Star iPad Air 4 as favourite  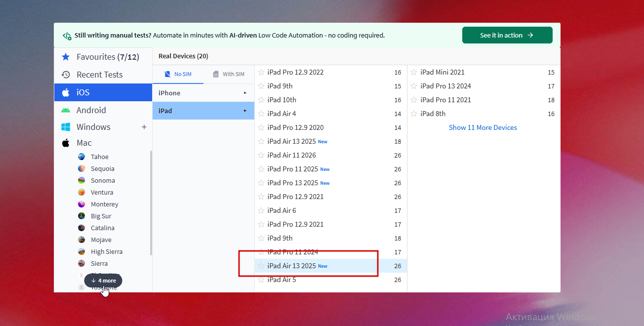tap(261, 114)
